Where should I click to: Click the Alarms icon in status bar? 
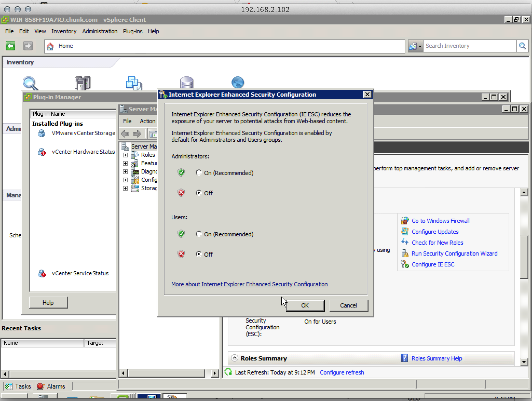coord(40,386)
